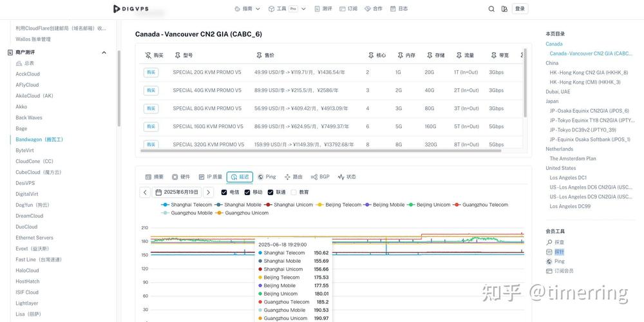Screen dimensions: 644x322
Task: Switch to the BGP tab
Action: pyautogui.click(x=320, y=177)
